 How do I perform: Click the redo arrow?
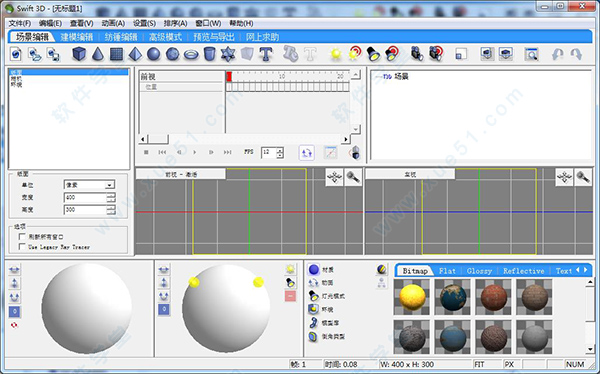pos(576,54)
